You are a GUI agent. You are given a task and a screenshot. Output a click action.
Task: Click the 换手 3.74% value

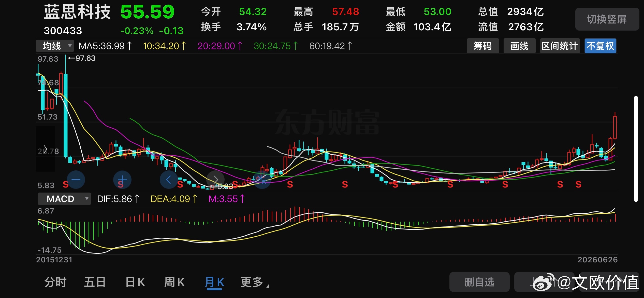click(x=252, y=27)
